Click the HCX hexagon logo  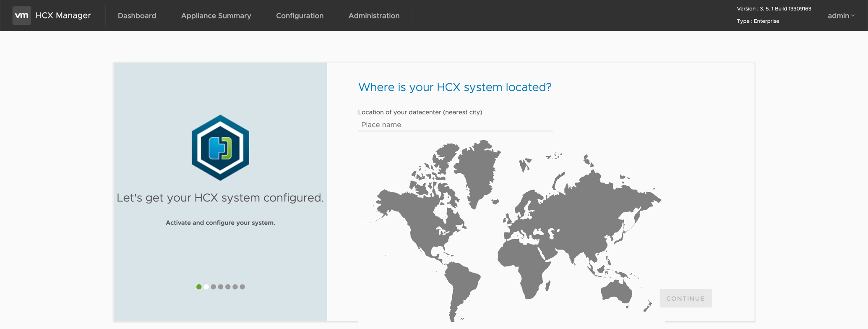[220, 148]
